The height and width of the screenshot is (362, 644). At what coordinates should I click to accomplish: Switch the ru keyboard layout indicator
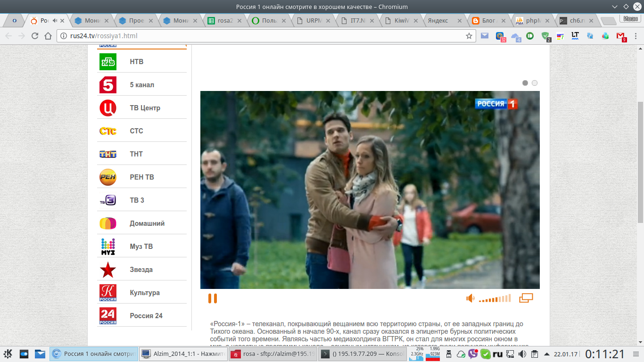click(x=498, y=354)
